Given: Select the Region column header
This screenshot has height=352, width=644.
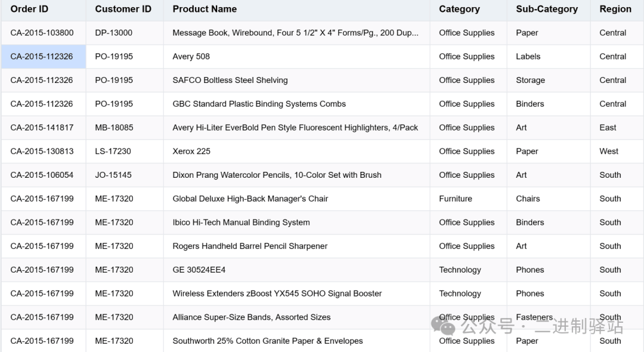Looking at the screenshot, I should point(615,9).
